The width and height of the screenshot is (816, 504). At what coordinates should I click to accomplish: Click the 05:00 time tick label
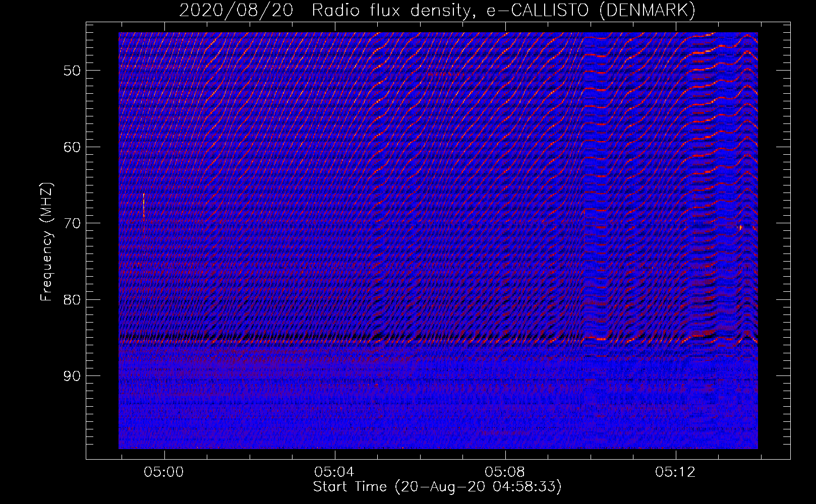164,472
